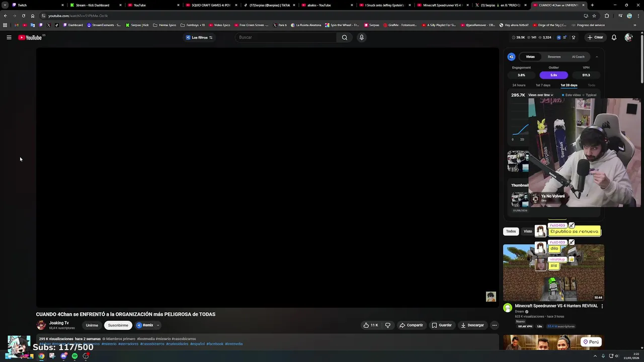Click the Crear button

click(595, 37)
